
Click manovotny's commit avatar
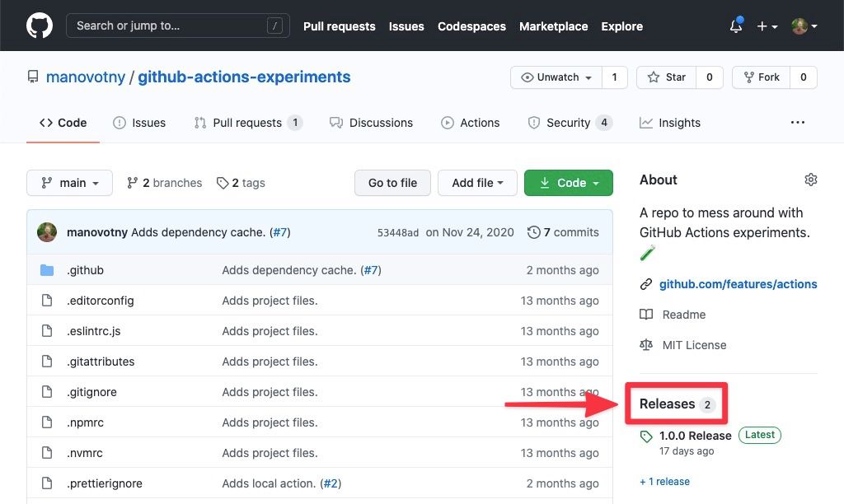point(47,232)
